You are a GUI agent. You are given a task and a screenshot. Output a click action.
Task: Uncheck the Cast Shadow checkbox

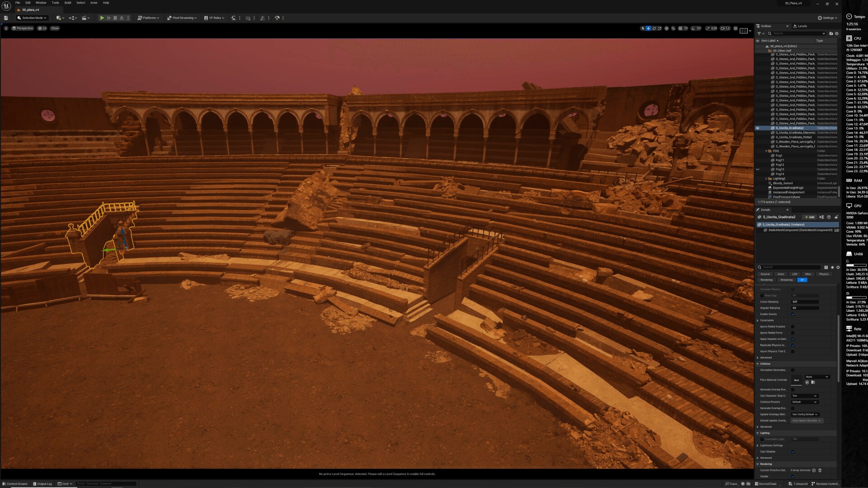(x=793, y=452)
